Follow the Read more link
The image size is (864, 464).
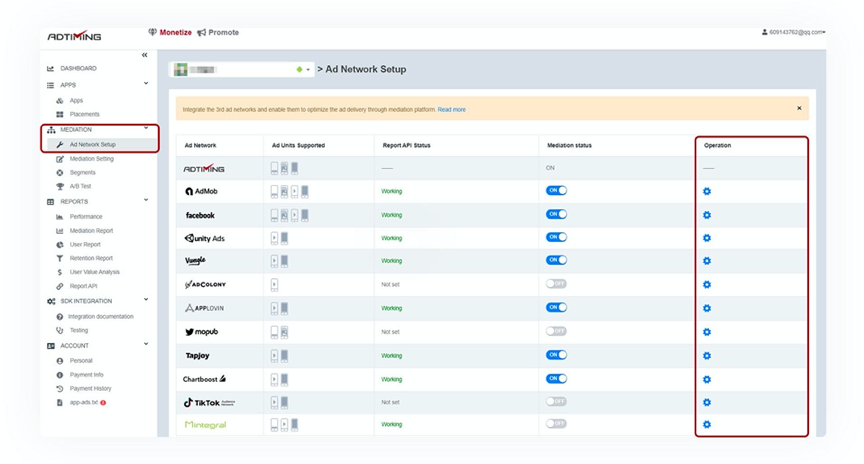click(x=451, y=110)
